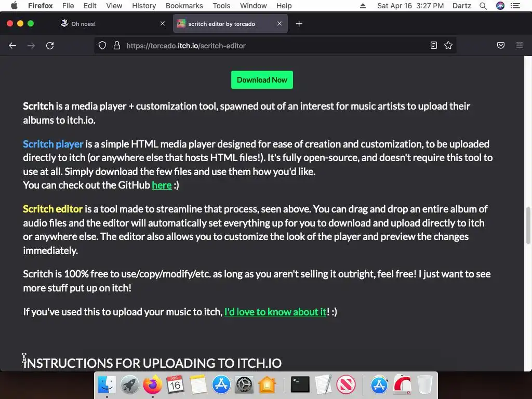Screen dimensions: 532x399
Task: Open the History menu
Action: (144, 6)
